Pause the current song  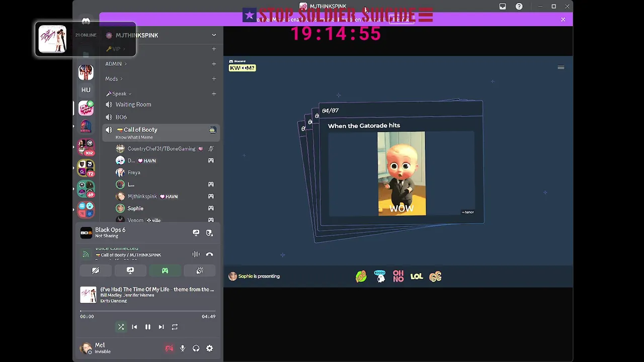pyautogui.click(x=148, y=327)
